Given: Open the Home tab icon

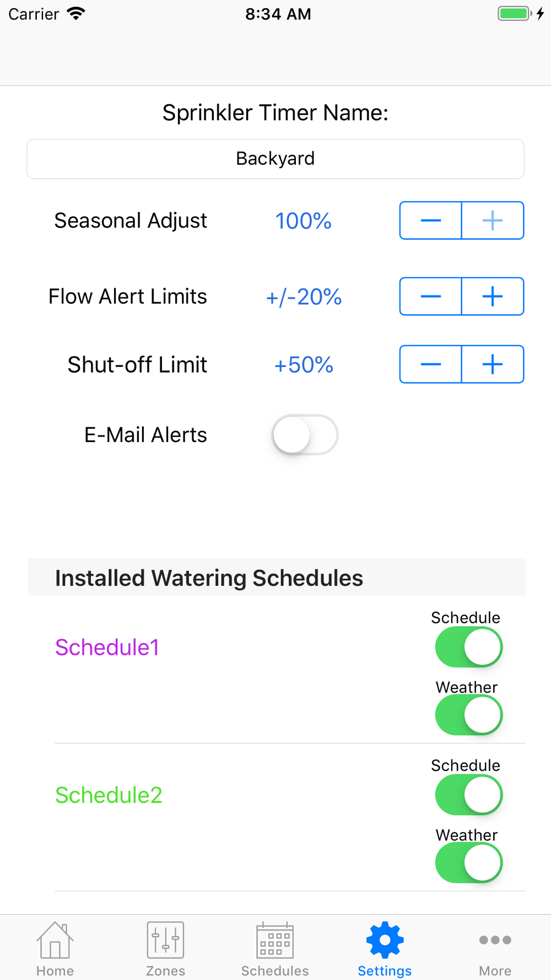Looking at the screenshot, I should point(55,940).
